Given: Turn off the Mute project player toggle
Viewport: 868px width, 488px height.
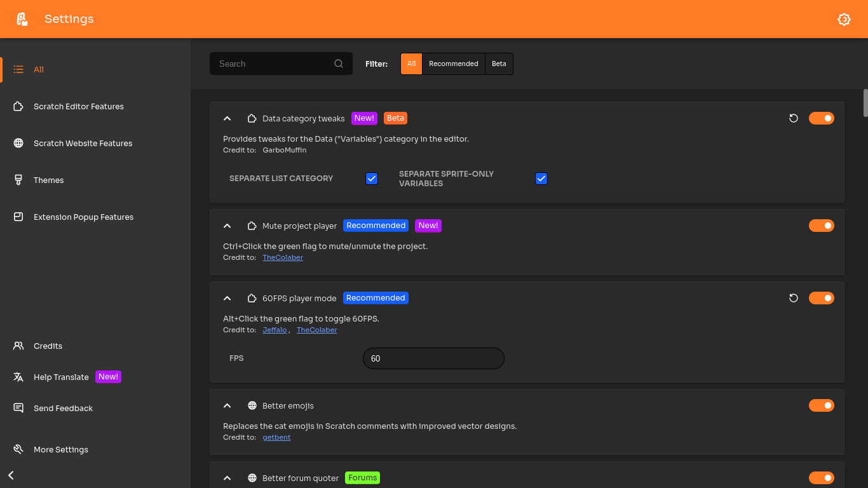Looking at the screenshot, I should pos(822,226).
